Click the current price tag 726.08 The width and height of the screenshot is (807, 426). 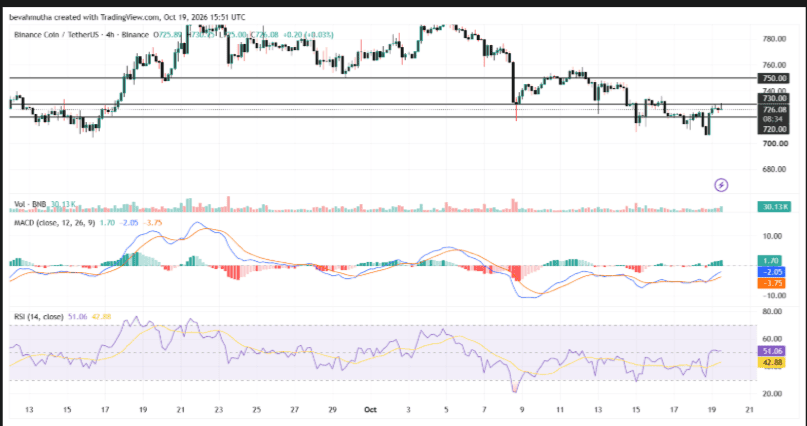(x=773, y=110)
